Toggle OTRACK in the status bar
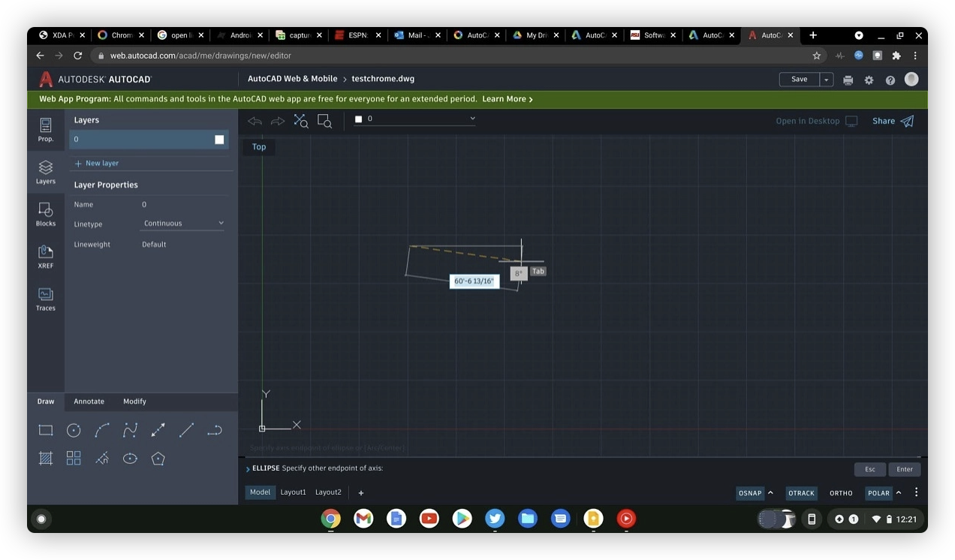 801,493
